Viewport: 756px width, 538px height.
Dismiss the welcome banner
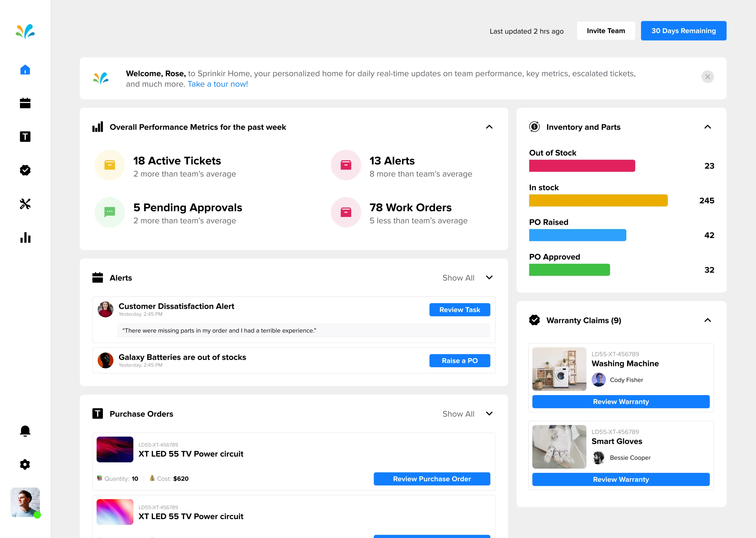[707, 77]
